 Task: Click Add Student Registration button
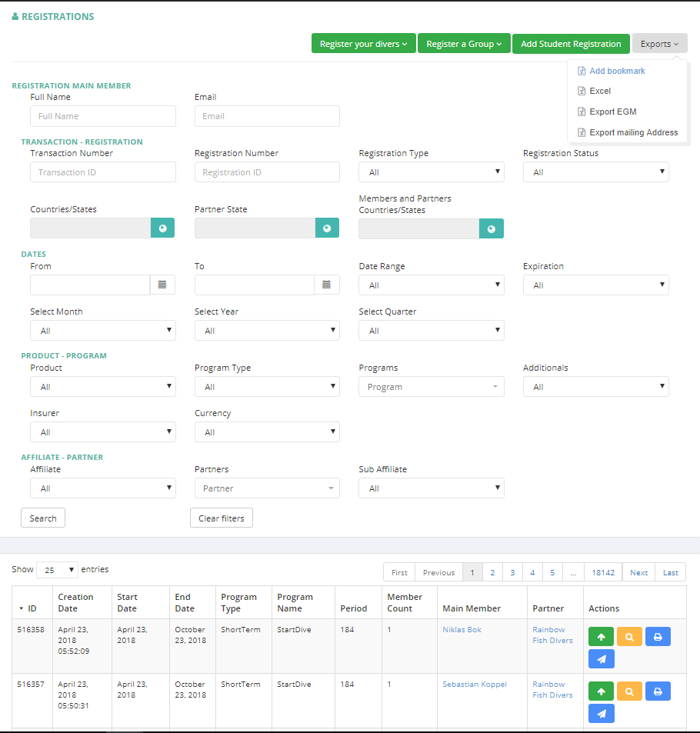pos(571,44)
